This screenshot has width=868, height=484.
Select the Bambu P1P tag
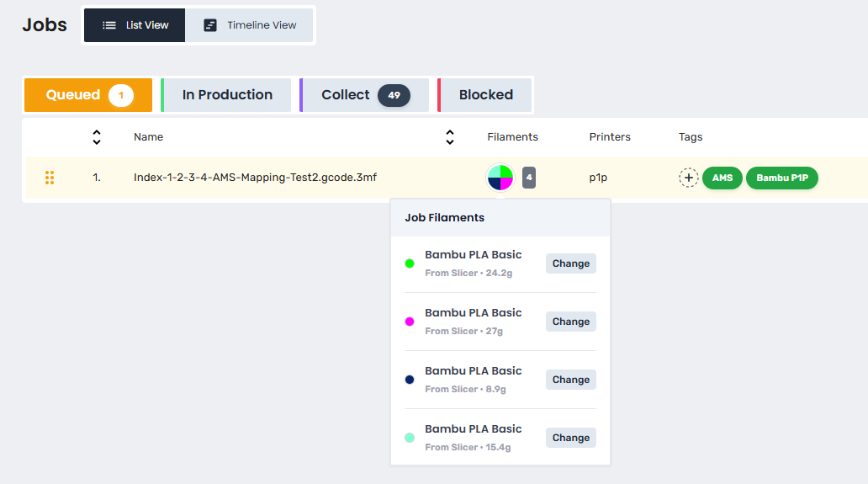782,178
